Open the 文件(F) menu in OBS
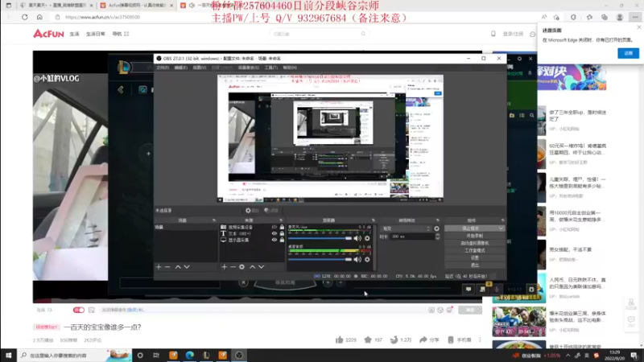The height and width of the screenshot is (362, 644). click(x=163, y=68)
